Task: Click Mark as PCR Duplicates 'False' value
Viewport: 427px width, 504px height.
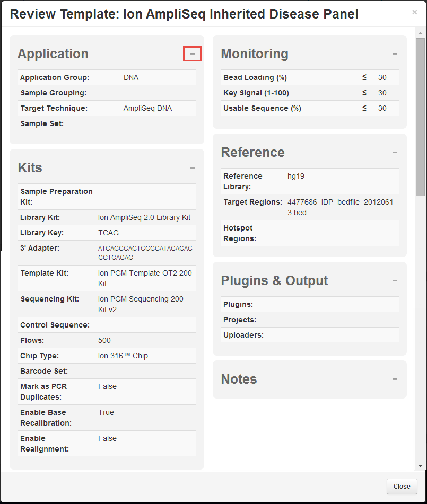Action: (107, 386)
